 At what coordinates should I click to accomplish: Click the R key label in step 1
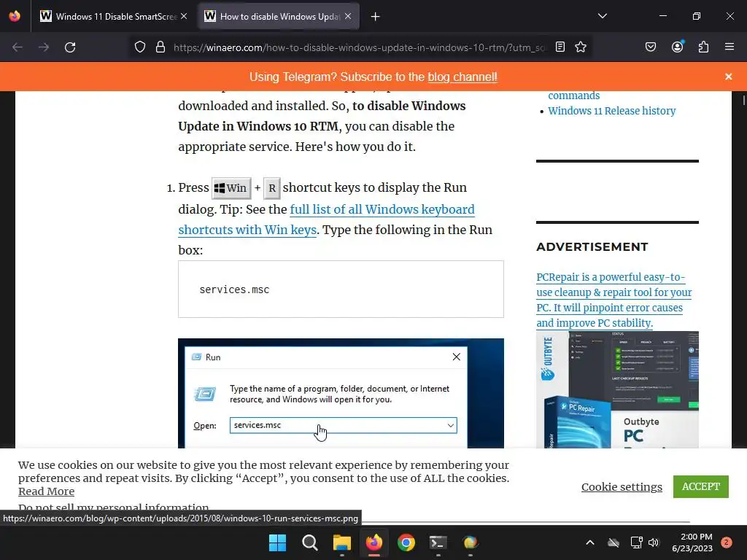(272, 188)
